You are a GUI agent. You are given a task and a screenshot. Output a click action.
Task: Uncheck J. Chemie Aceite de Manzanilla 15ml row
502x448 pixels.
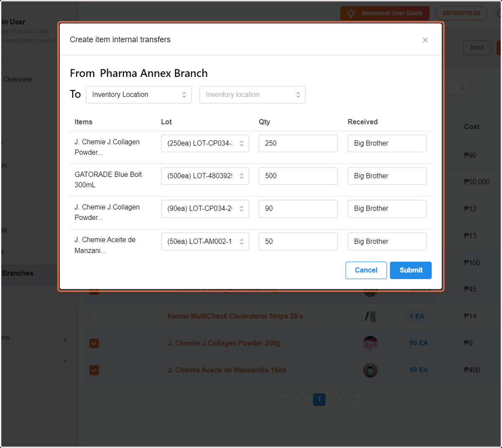[94, 370]
